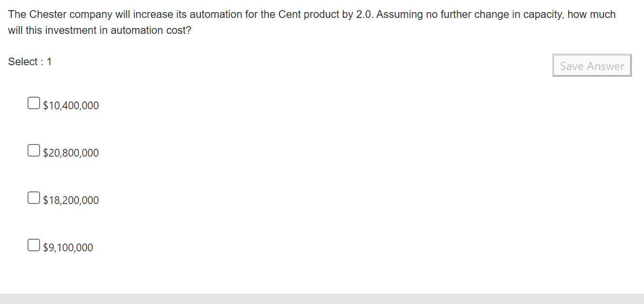Check the $10,400,000 answer checkbox

click(x=33, y=103)
